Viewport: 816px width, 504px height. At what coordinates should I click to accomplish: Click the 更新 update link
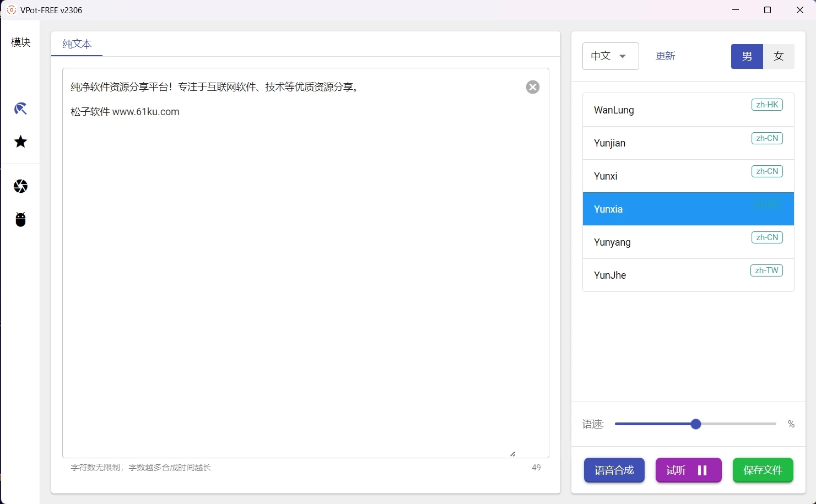point(665,56)
